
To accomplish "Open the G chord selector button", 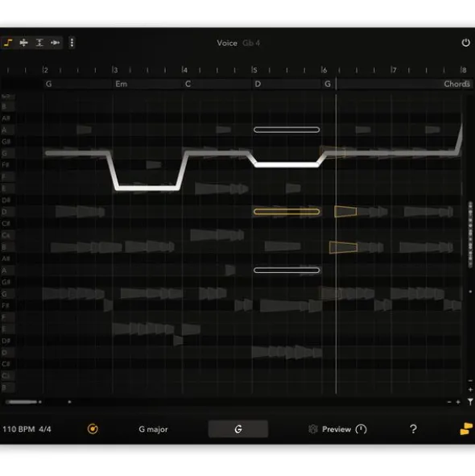I will click(238, 429).
